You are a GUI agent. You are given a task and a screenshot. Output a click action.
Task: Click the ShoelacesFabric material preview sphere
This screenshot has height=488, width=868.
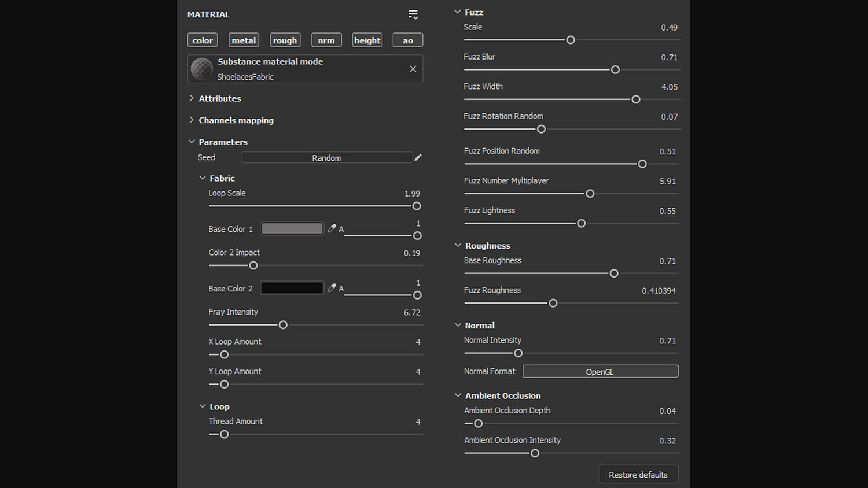(202, 69)
